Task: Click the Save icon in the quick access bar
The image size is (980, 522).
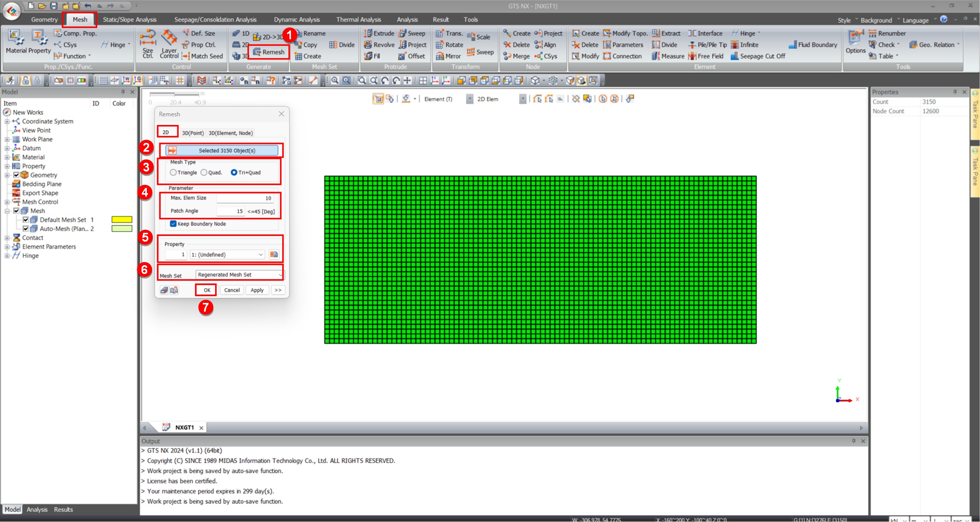Action: (x=53, y=6)
